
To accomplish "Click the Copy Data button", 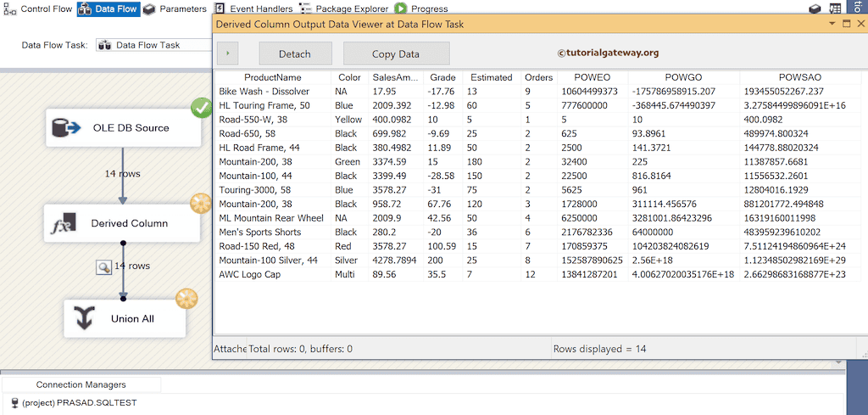I will 396,53.
